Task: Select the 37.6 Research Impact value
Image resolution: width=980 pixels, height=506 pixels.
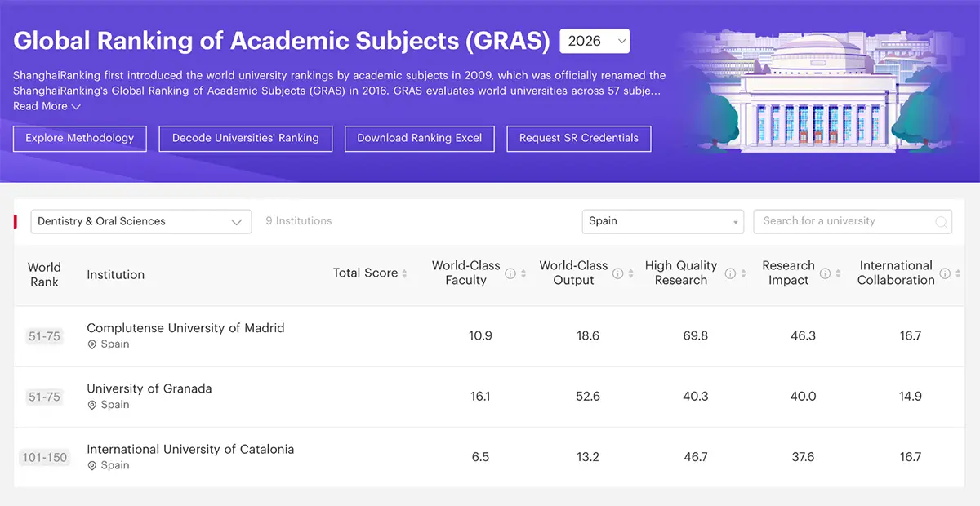Action: tap(803, 457)
